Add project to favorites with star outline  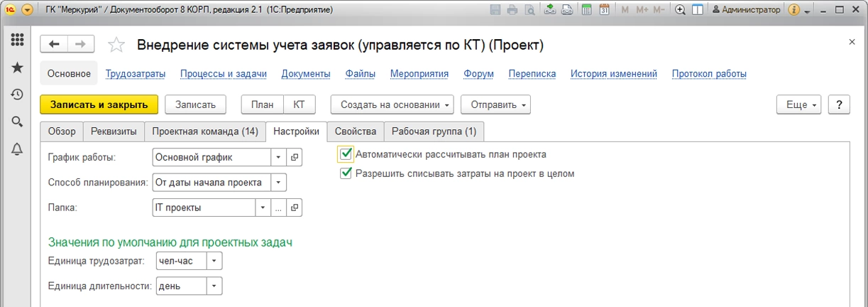(x=116, y=45)
